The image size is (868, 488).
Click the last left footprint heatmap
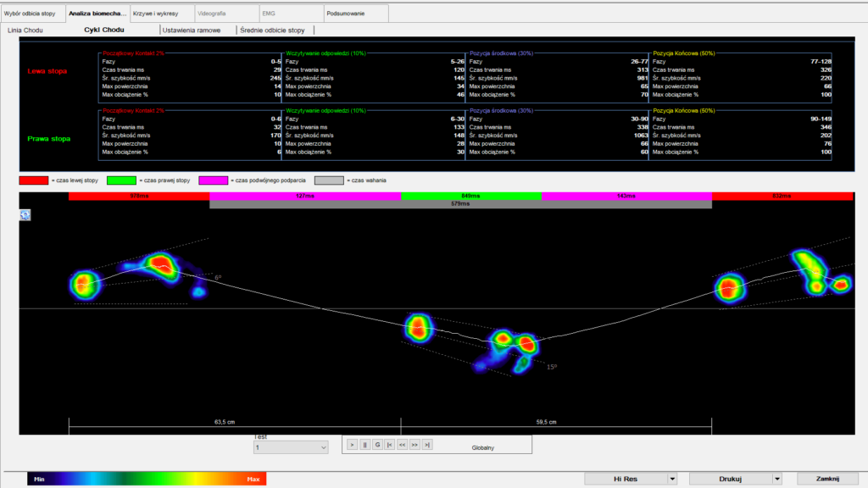coord(783,277)
